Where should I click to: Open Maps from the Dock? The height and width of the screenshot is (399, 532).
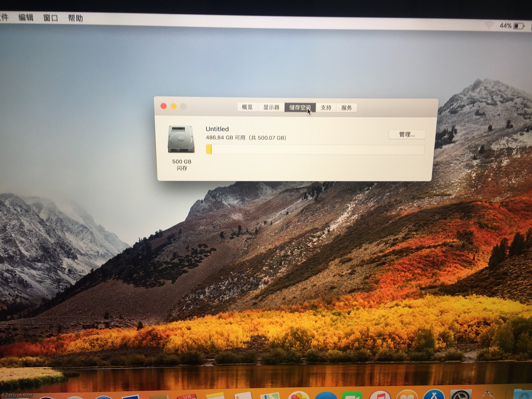tap(270, 396)
